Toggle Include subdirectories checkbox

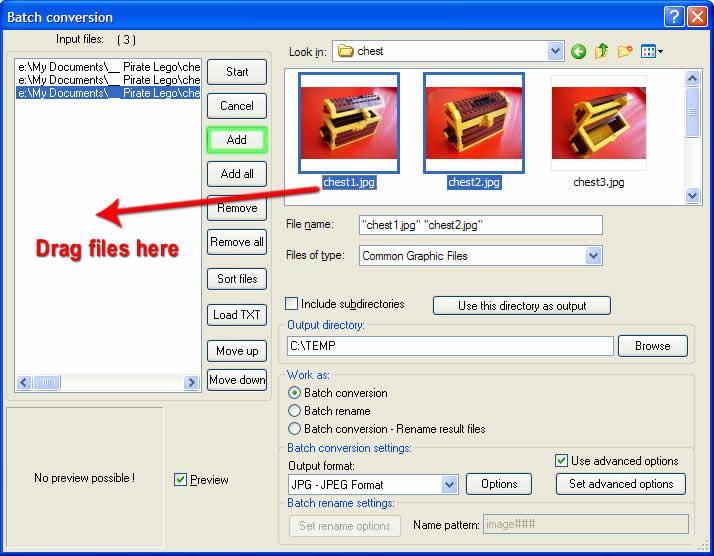coord(291,303)
